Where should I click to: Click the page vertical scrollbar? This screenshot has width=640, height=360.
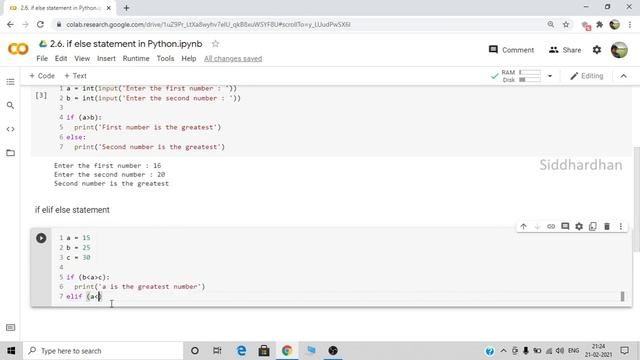tap(636, 200)
